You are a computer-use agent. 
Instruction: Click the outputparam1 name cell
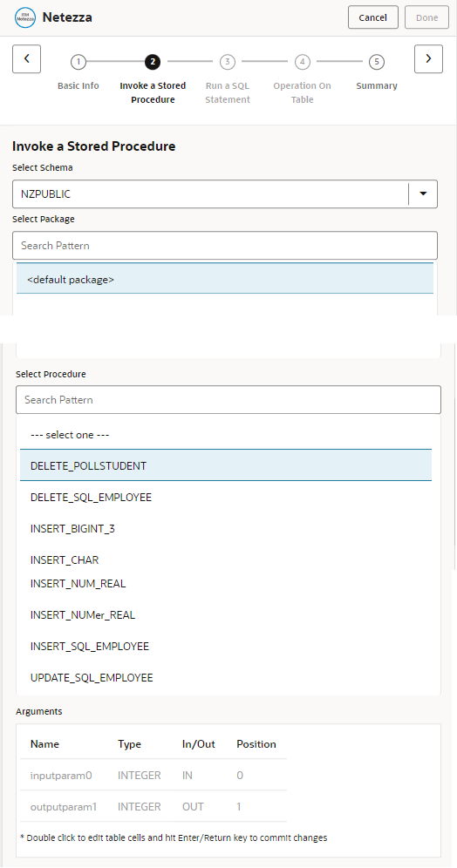point(63,806)
